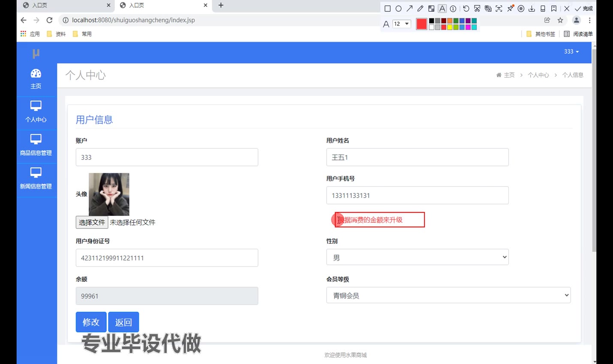Cancel the screenshot with X icon
Viewport: 613px width, 364px height.
pyautogui.click(x=567, y=9)
